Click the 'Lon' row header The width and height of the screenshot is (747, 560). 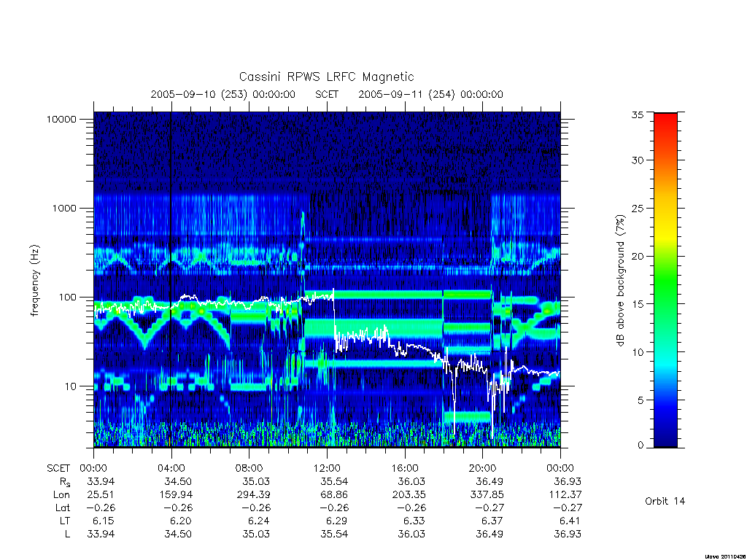pos(61,495)
